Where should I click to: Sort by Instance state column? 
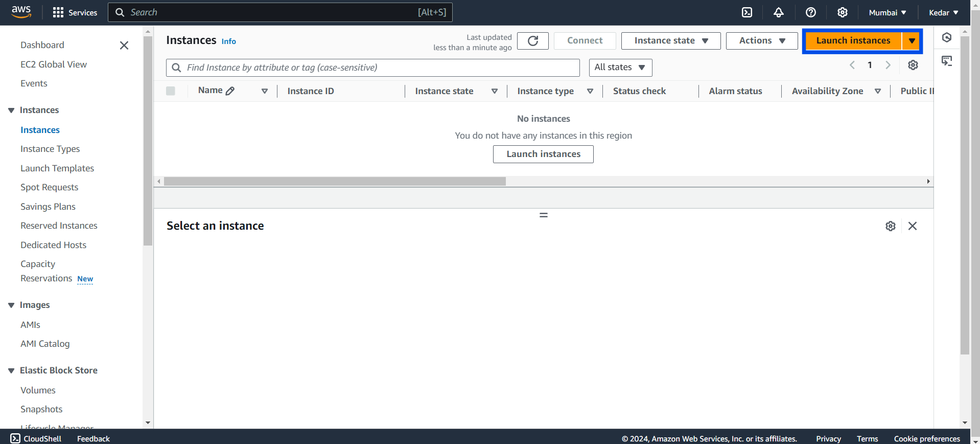pos(495,91)
